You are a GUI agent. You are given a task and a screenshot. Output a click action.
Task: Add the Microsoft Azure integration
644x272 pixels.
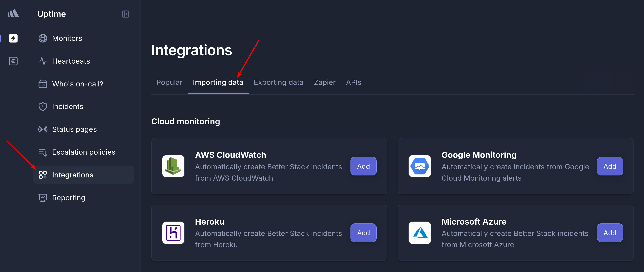click(610, 233)
